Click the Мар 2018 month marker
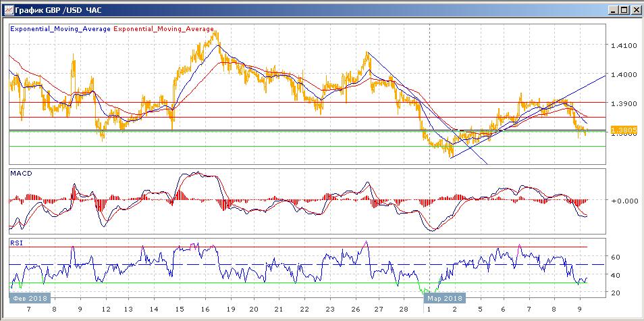Viewport: 644px width, 321px height. coord(445,298)
